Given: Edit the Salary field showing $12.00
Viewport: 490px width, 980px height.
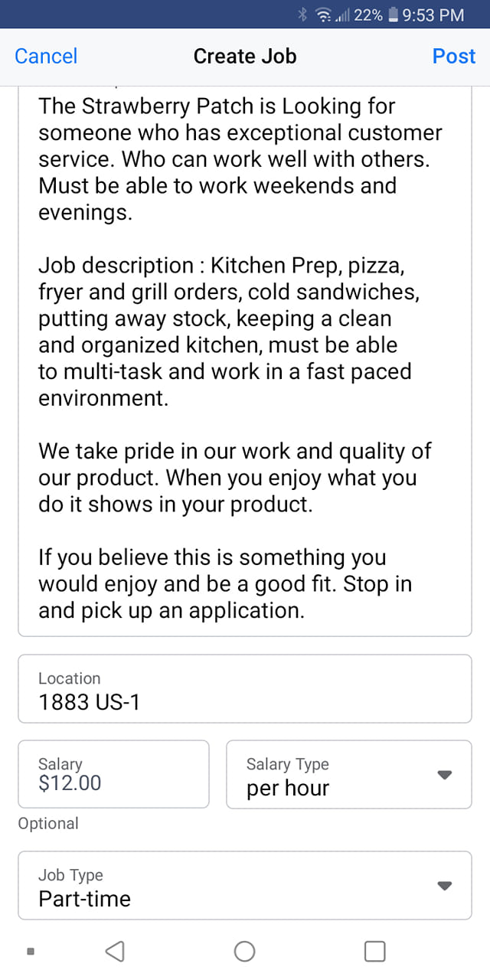Looking at the screenshot, I should (113, 774).
